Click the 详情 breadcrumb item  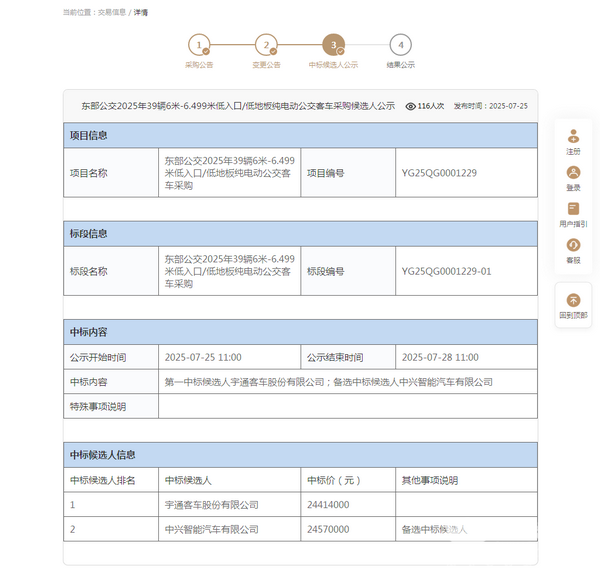(x=141, y=12)
